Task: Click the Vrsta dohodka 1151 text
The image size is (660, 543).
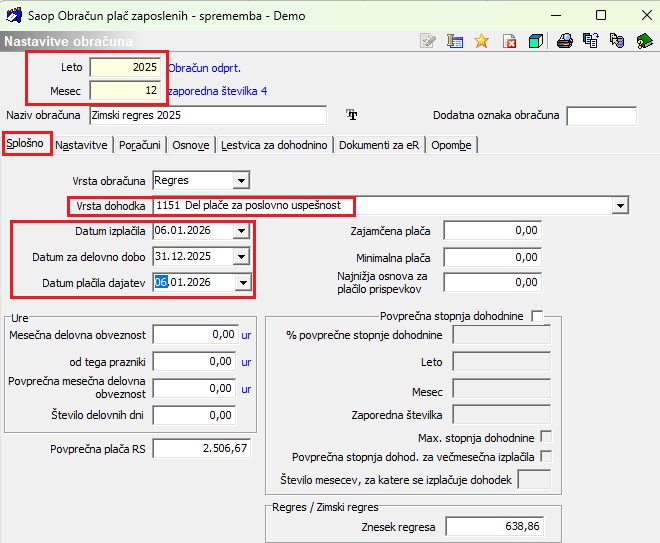Action: click(x=248, y=205)
